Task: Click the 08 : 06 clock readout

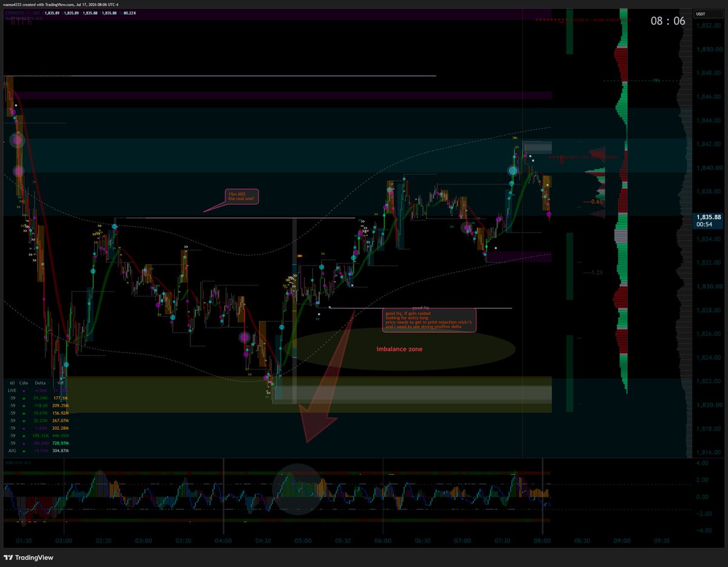Action: coord(668,21)
